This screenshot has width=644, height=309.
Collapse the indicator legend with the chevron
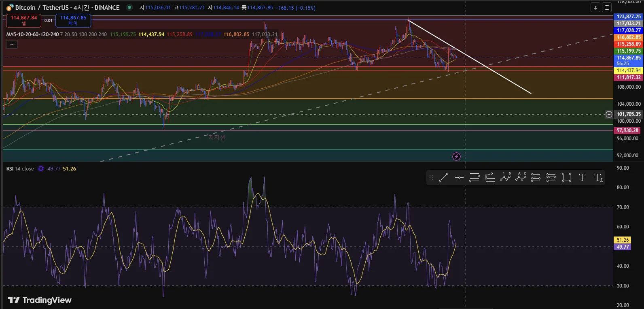pyautogui.click(x=12, y=45)
